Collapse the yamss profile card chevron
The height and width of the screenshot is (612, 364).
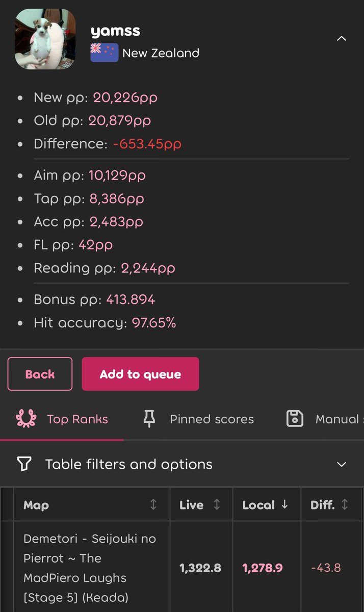(x=342, y=39)
